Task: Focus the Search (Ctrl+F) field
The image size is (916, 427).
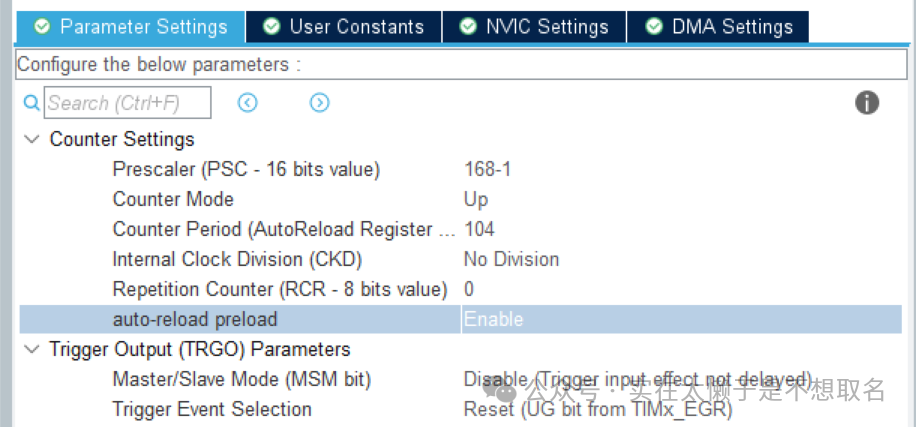Action: pyautogui.click(x=127, y=103)
